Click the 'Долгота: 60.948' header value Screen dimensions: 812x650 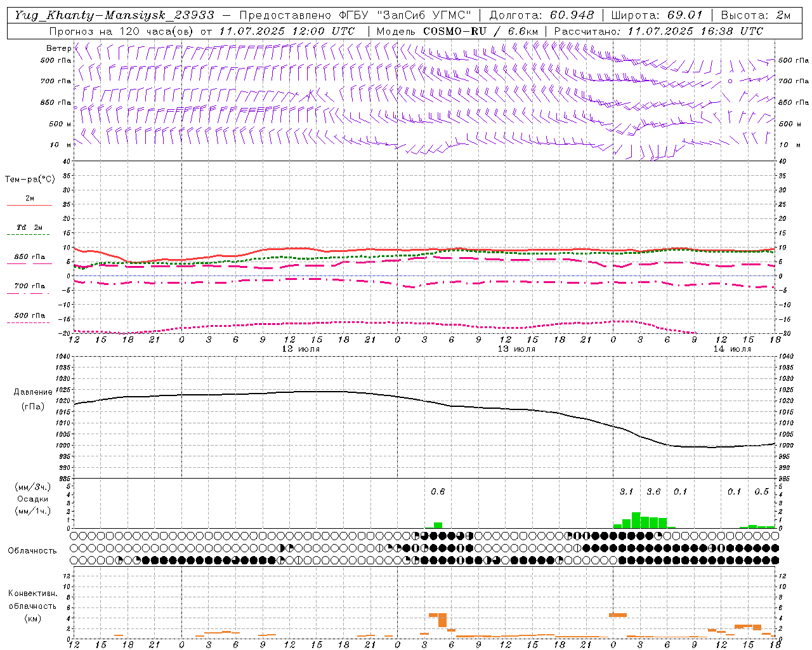542,15
